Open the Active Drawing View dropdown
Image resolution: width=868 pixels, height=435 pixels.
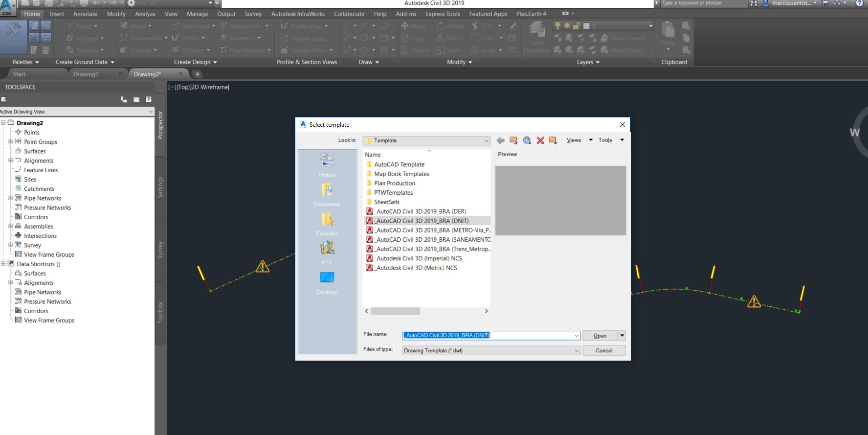[150, 112]
